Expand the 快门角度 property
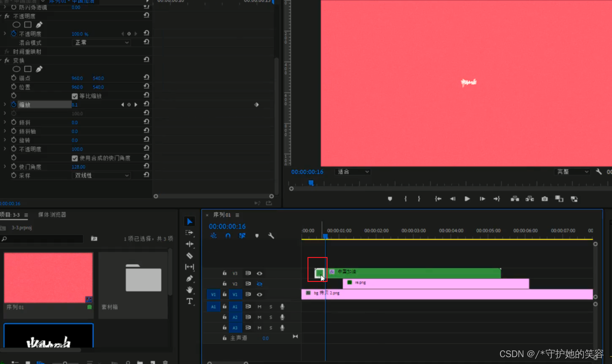 pyautogui.click(x=5, y=167)
